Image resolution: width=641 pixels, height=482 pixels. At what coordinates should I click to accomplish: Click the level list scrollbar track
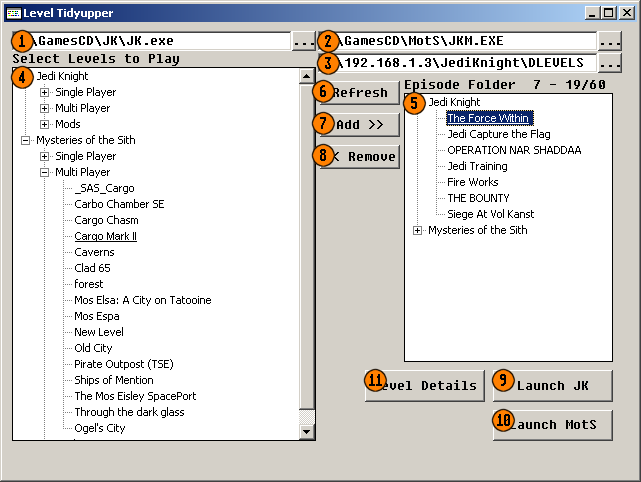coord(307,417)
